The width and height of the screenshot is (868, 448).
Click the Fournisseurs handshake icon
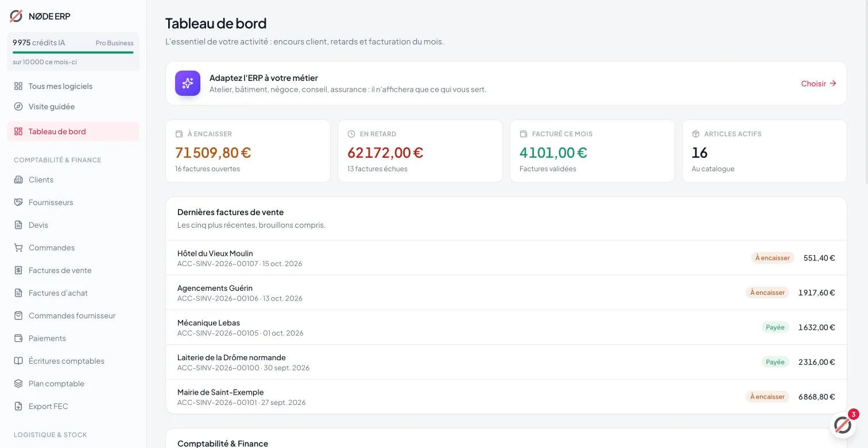tap(18, 202)
